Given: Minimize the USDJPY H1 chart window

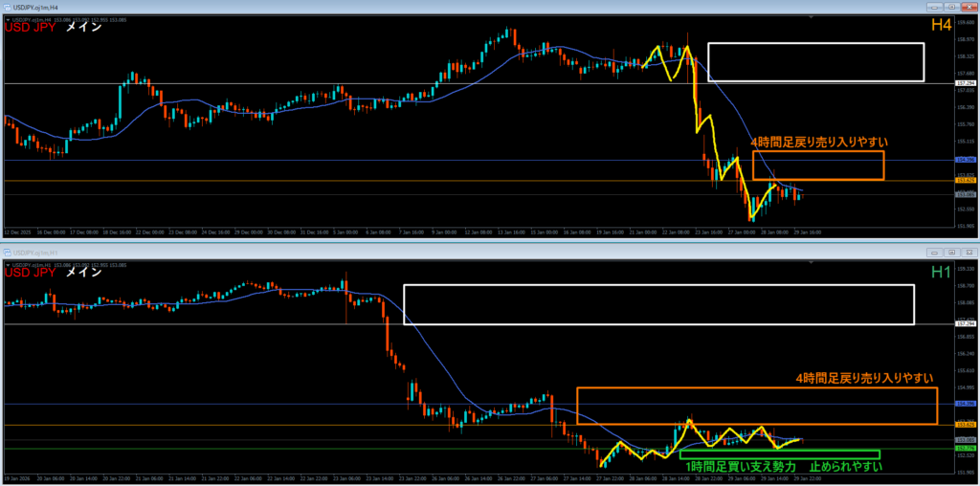Looking at the screenshot, I should click(936, 253).
